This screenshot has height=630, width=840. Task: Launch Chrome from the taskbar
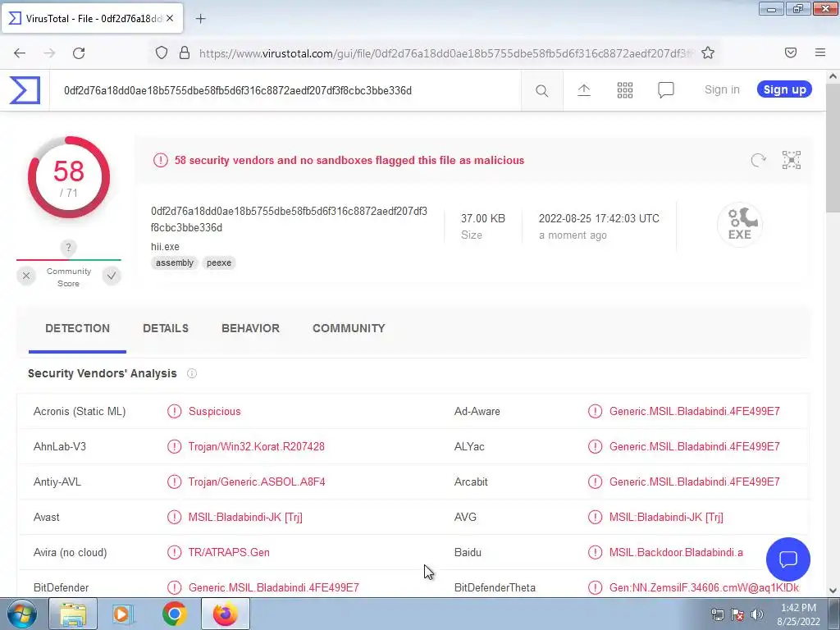click(174, 614)
